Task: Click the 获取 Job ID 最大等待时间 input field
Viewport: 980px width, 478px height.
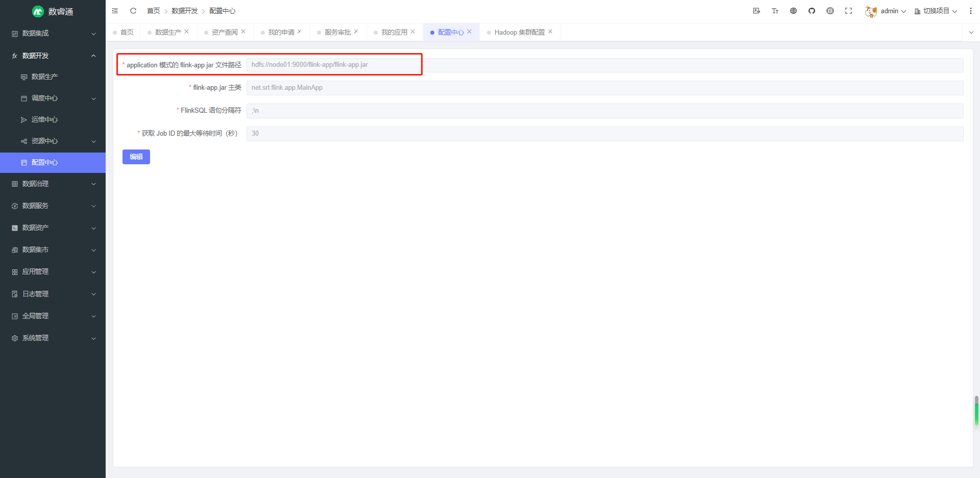Action: click(605, 134)
